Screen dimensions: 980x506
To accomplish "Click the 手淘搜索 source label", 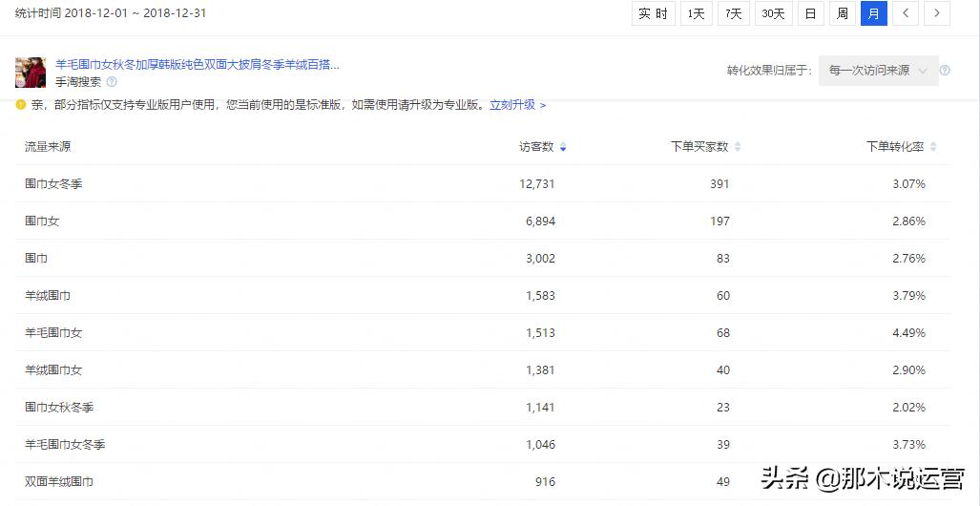I will (78, 82).
